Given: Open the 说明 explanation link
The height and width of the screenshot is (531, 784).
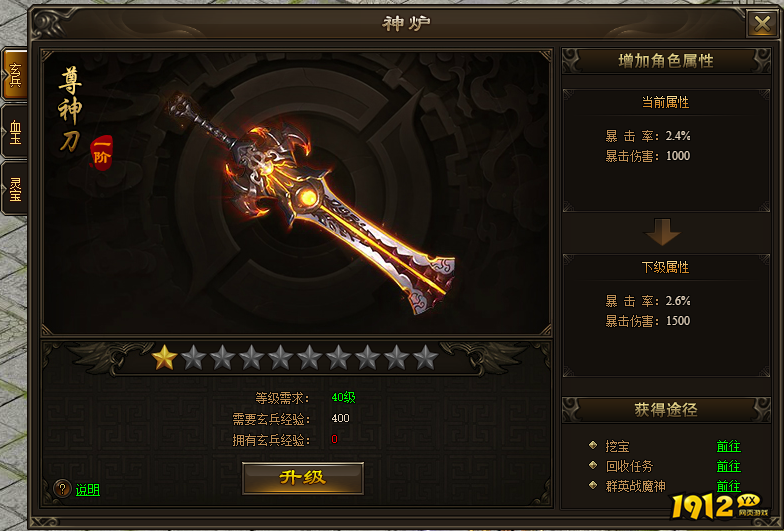Looking at the screenshot, I should [88, 490].
